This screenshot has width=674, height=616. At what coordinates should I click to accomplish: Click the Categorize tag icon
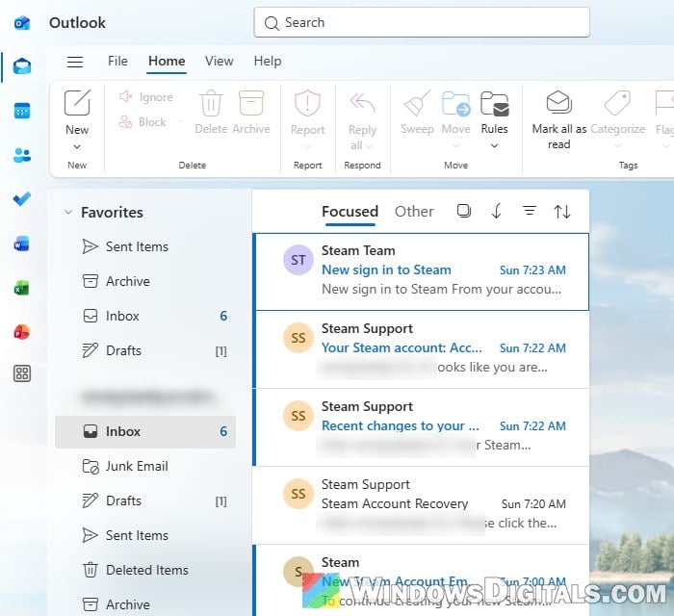coord(617,103)
